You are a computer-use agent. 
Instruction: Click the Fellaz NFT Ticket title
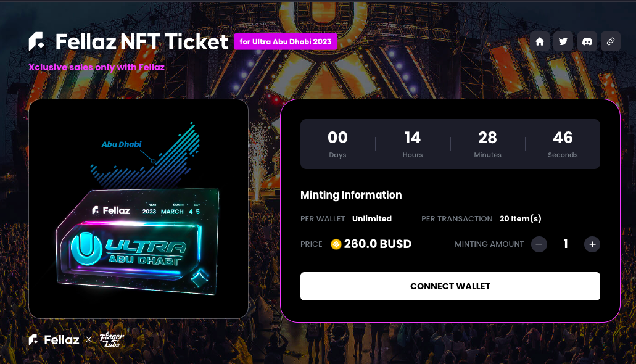141,41
